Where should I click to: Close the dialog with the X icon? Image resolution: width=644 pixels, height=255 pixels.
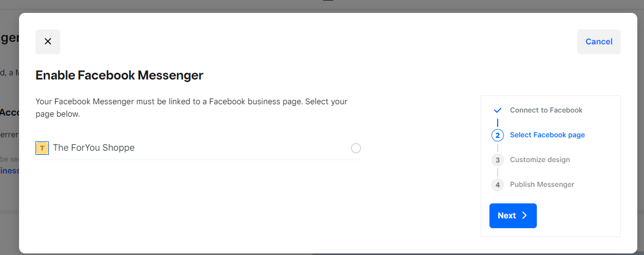click(48, 42)
